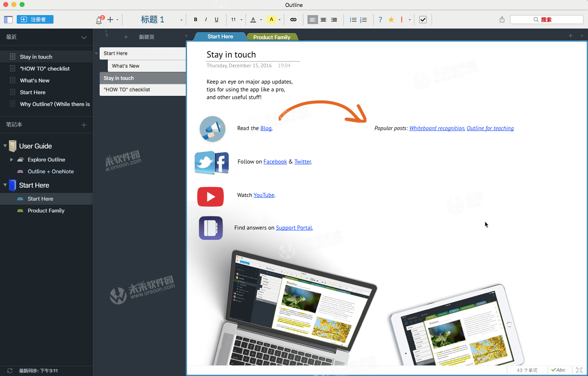The height and width of the screenshot is (376, 588).
Task: Open dropdown arrow next to add plus
Action: click(x=117, y=20)
